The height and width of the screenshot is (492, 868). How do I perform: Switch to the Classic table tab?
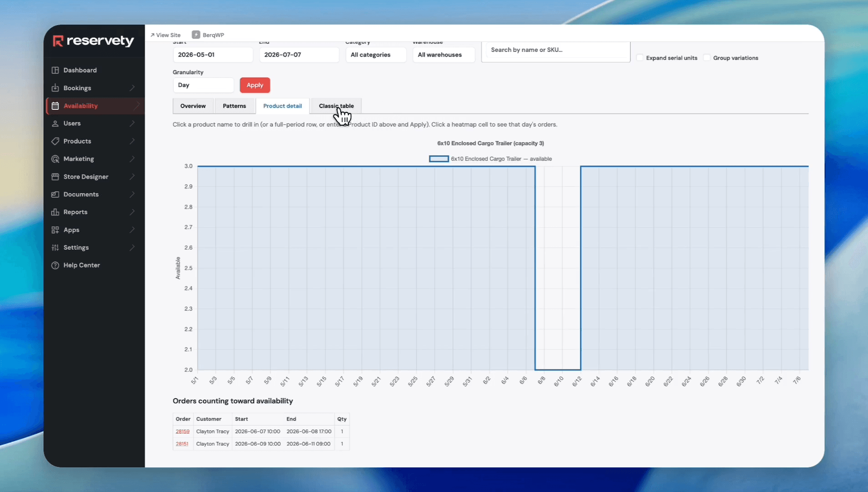[x=336, y=106]
